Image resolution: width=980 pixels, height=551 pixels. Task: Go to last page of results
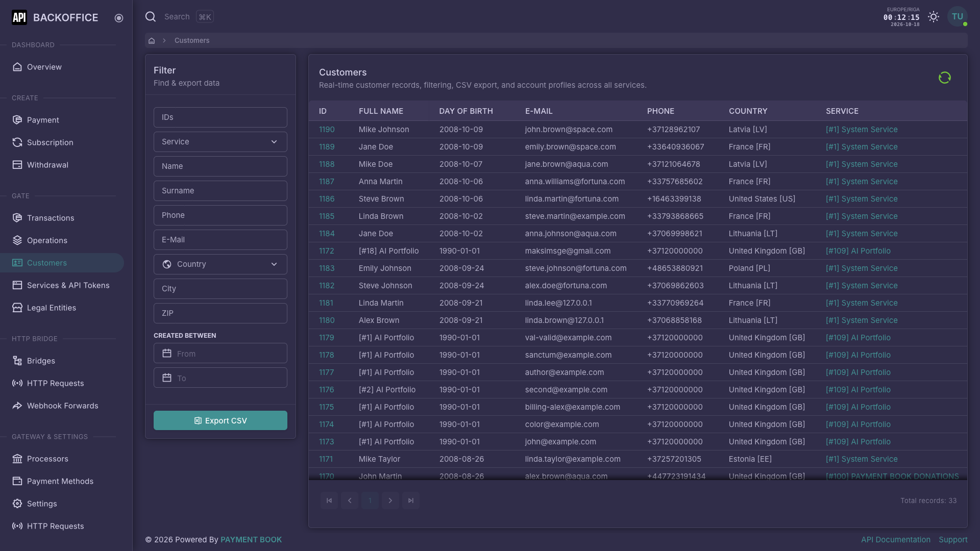[x=411, y=500]
